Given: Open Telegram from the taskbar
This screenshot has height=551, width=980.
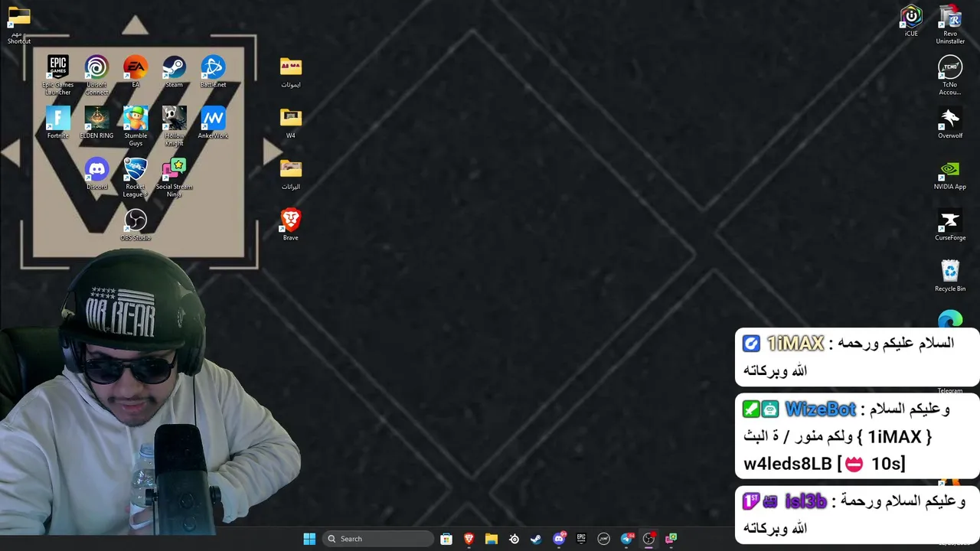Looking at the screenshot, I should coord(626,539).
